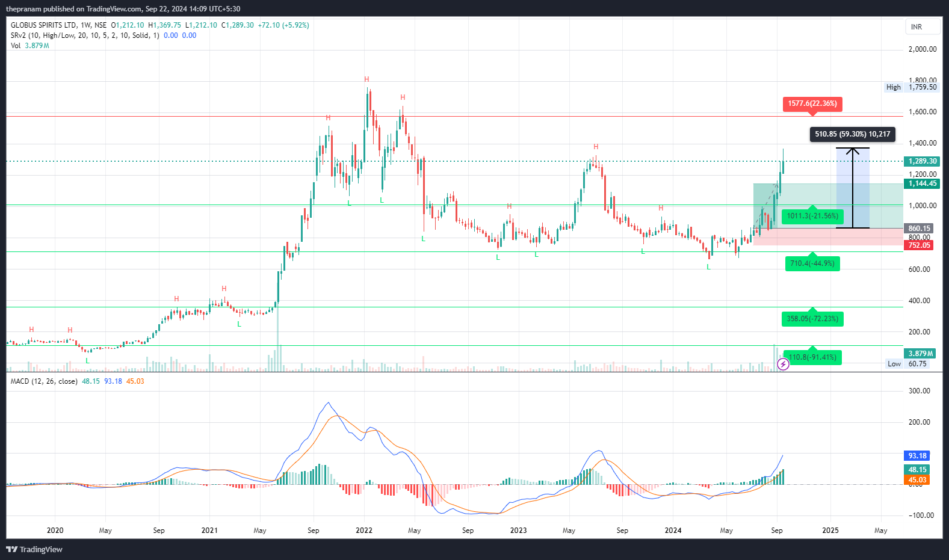Click the 1,144.45 target price label

(922, 183)
